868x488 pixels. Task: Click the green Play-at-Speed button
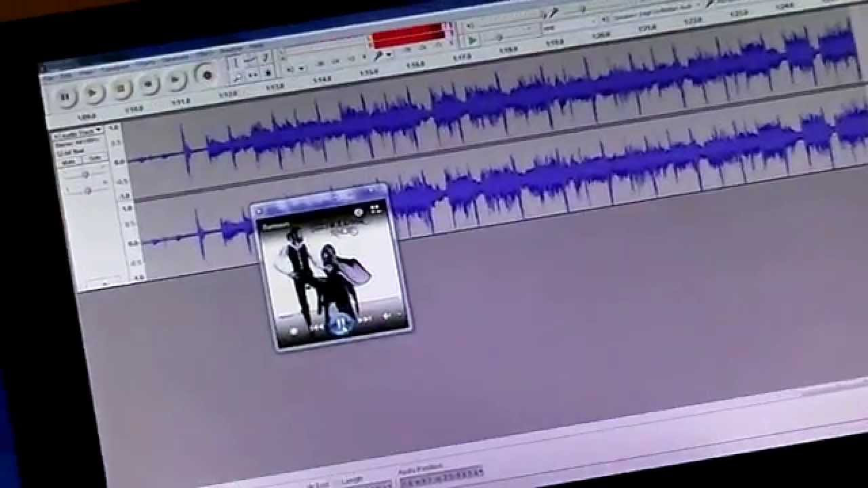pyautogui.click(x=472, y=40)
